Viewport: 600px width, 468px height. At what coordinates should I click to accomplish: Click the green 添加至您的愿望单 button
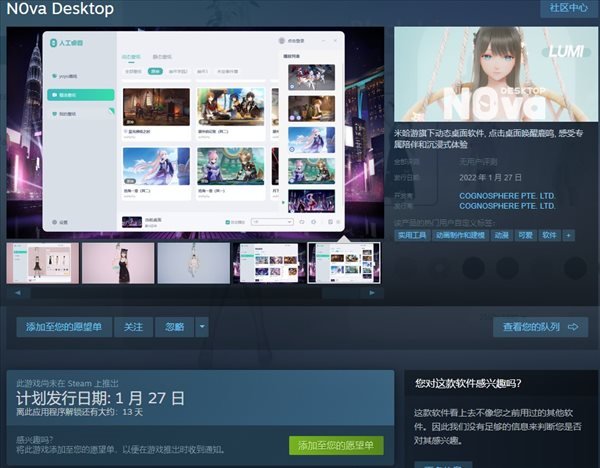tap(336, 445)
